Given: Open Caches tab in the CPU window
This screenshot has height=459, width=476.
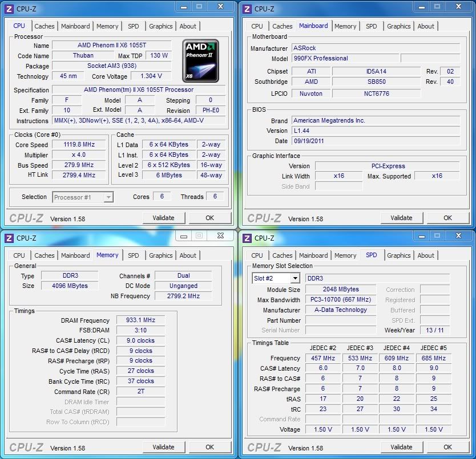Looking at the screenshot, I should point(45,26).
